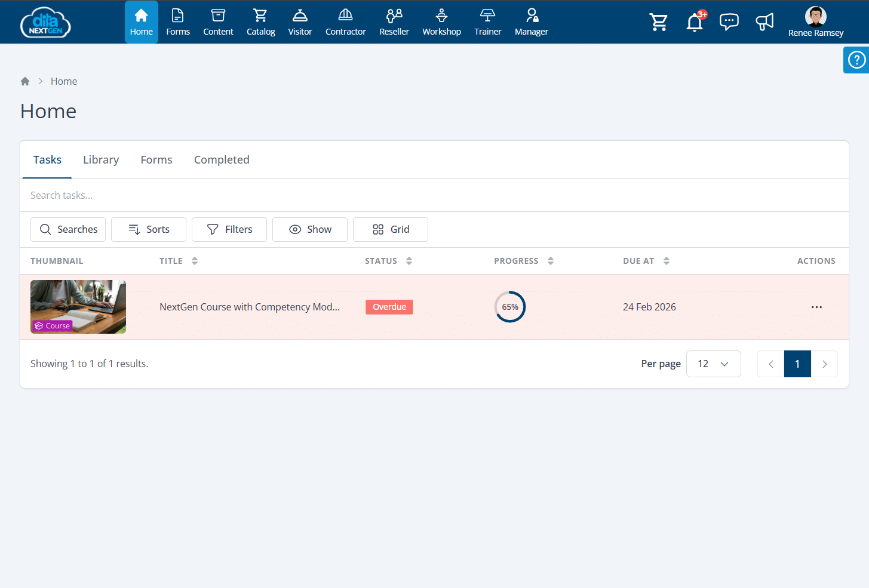Expand the Per page dropdown
Image resolution: width=869 pixels, height=588 pixels.
click(x=713, y=364)
